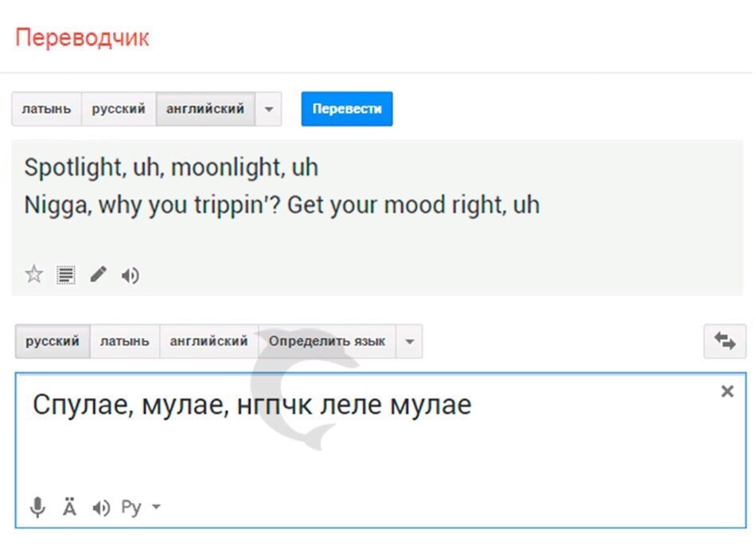Screen dimensions: 756x549
Task: Select русский in the row with Перевести
Action: (x=119, y=109)
